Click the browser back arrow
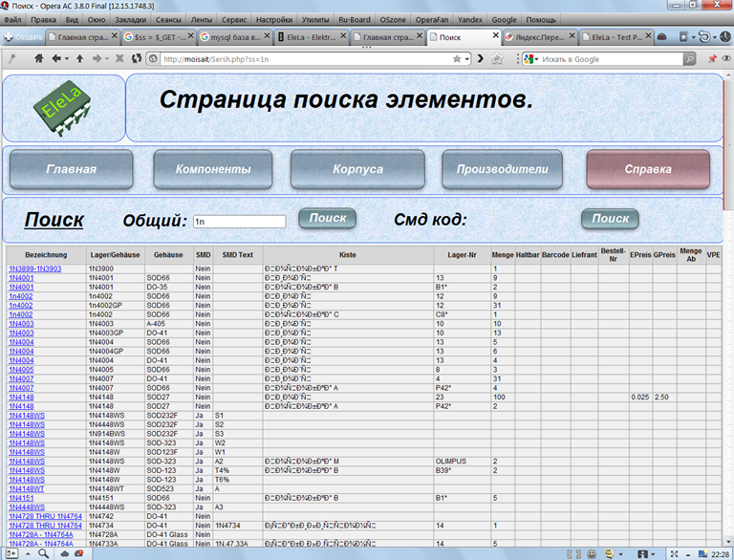The height and width of the screenshot is (560, 734). coord(56,58)
